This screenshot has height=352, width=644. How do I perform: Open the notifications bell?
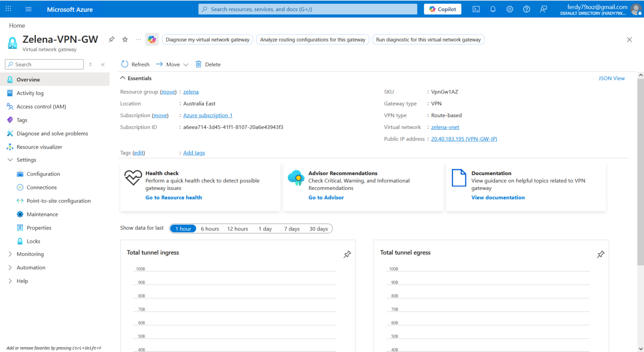coord(493,9)
